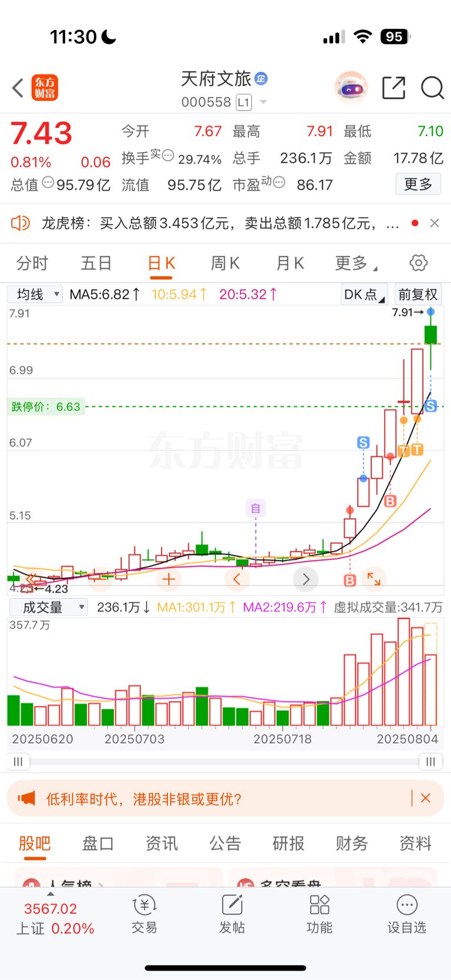
Task: Tap the right chart range slider handle
Action: (x=431, y=761)
